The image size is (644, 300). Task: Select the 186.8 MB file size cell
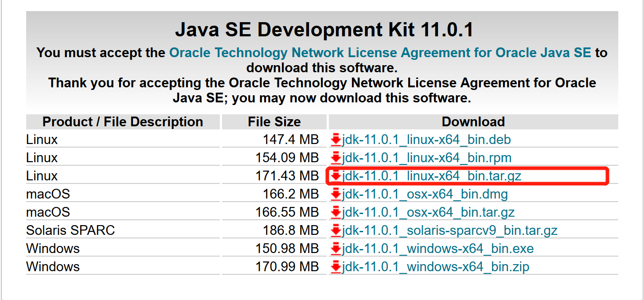[274, 231]
